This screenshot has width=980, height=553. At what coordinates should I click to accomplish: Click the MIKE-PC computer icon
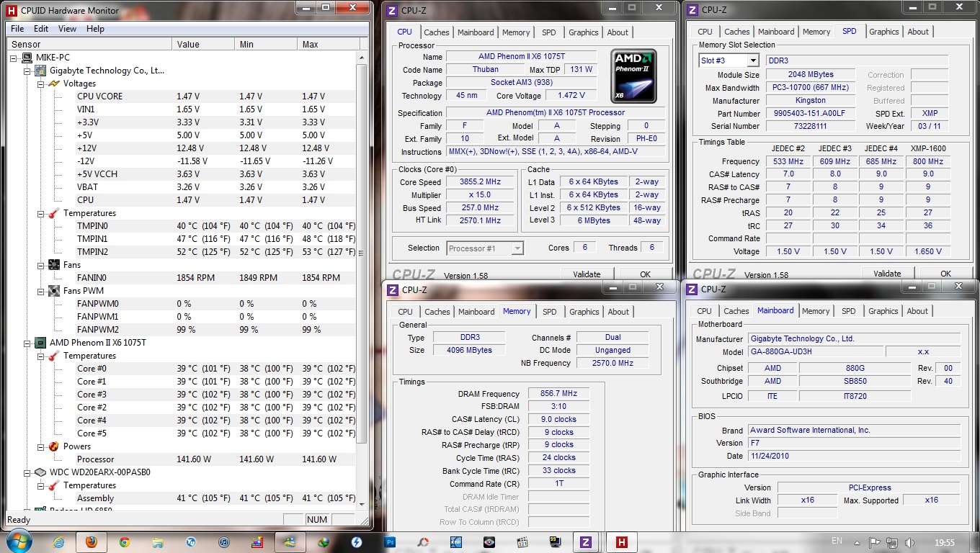click(x=27, y=58)
